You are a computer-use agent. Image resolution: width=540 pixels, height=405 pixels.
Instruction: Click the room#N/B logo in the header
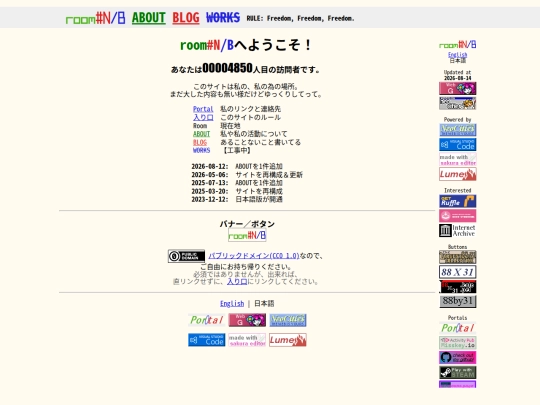tap(95, 18)
